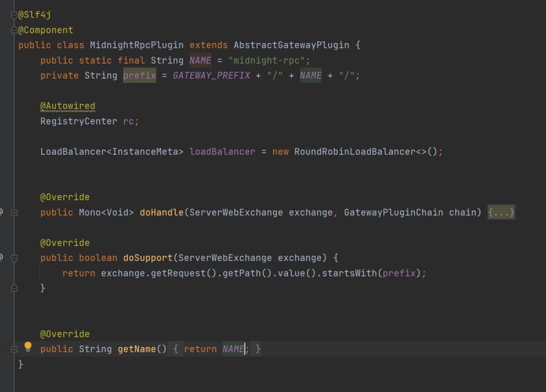Click the doHandle method name
Viewport: 546px width, 392px height.
click(162, 212)
